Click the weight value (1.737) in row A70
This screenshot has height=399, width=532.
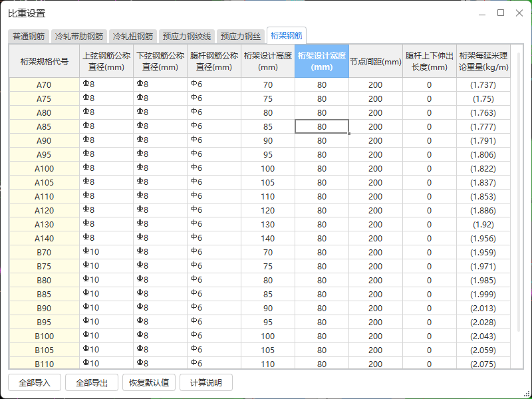[483, 85]
